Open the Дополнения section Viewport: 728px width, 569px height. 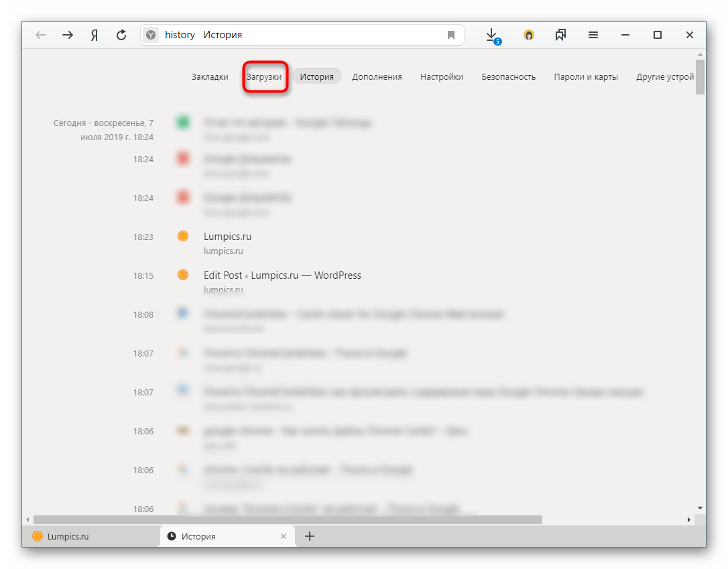pyautogui.click(x=377, y=77)
